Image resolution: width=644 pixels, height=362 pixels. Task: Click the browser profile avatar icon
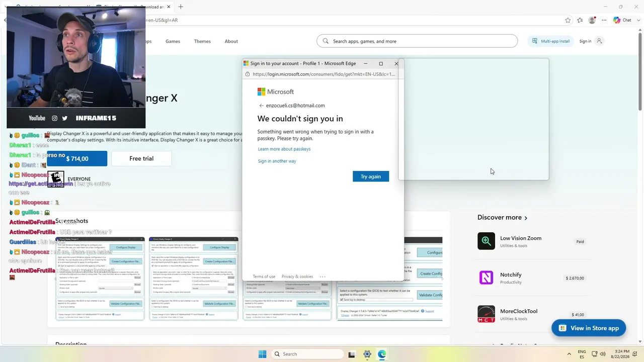pyautogui.click(x=592, y=20)
